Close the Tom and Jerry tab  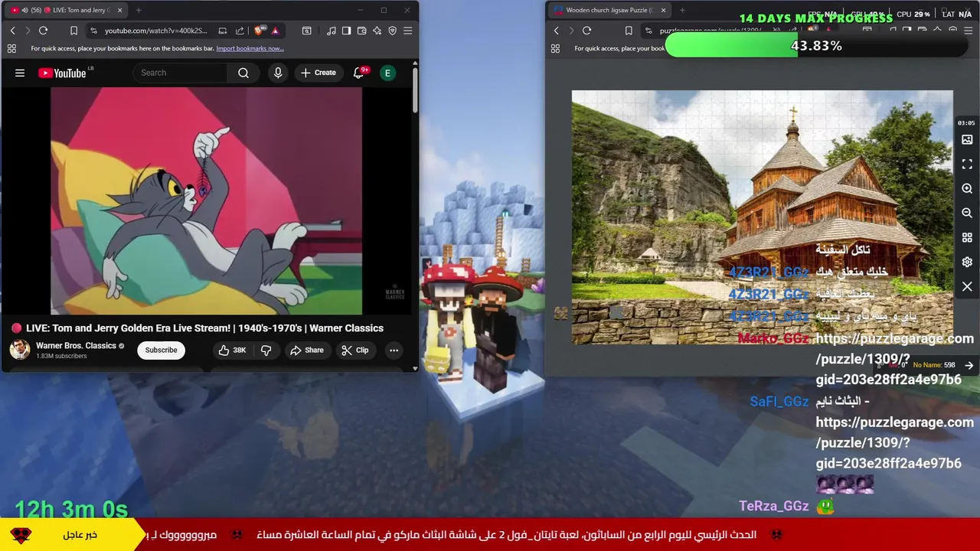pos(119,10)
